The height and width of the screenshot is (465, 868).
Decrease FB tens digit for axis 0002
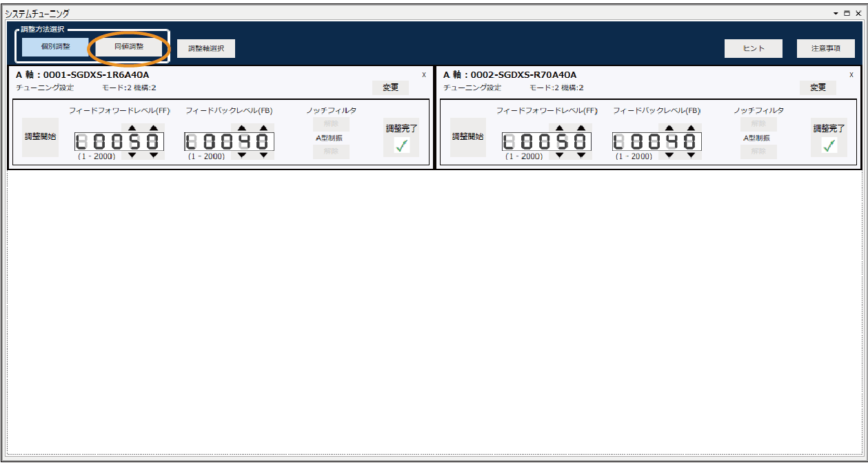coord(669,155)
